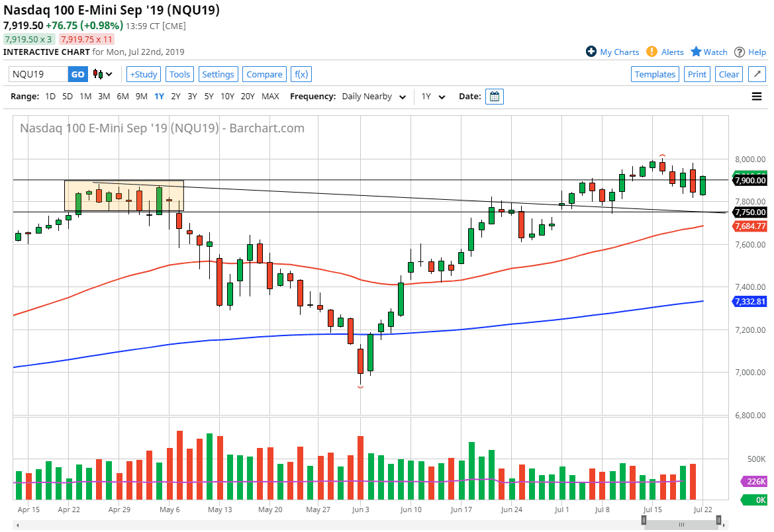Click the scrollbar left arrow
The height and width of the screenshot is (532, 774).
(19, 525)
